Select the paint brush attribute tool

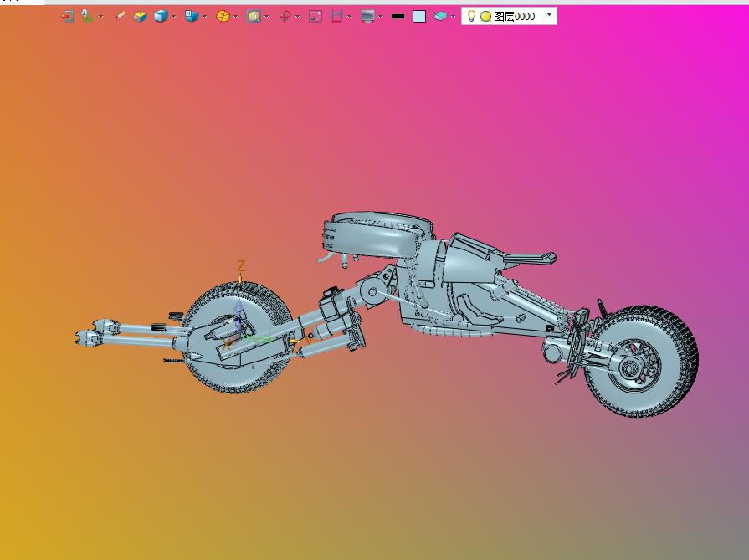[x=120, y=16]
